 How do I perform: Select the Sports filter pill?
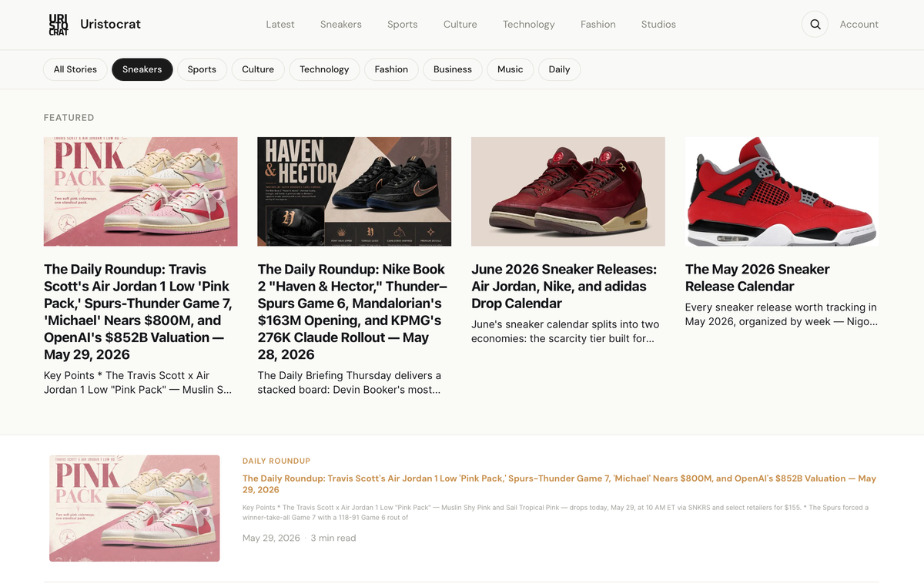point(202,69)
